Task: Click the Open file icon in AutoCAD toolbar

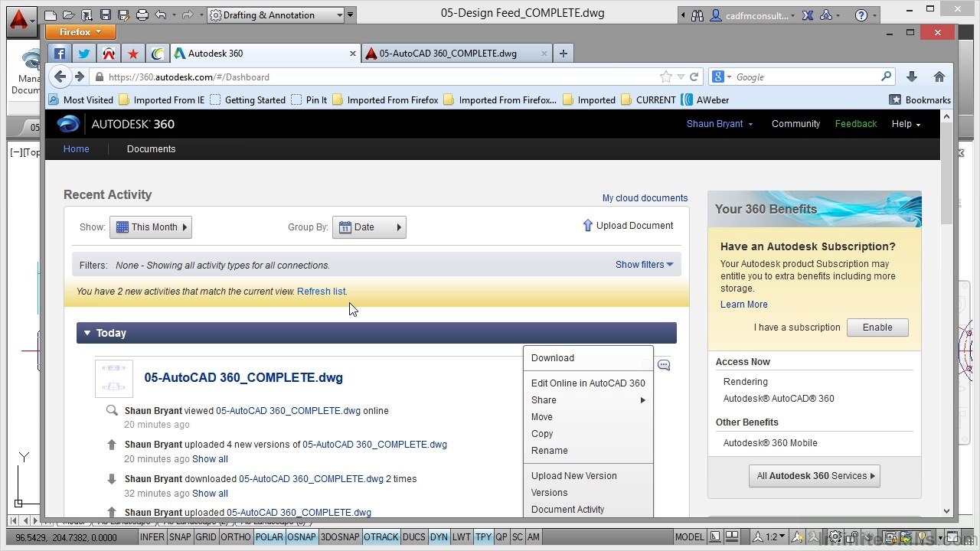Action: (x=69, y=15)
